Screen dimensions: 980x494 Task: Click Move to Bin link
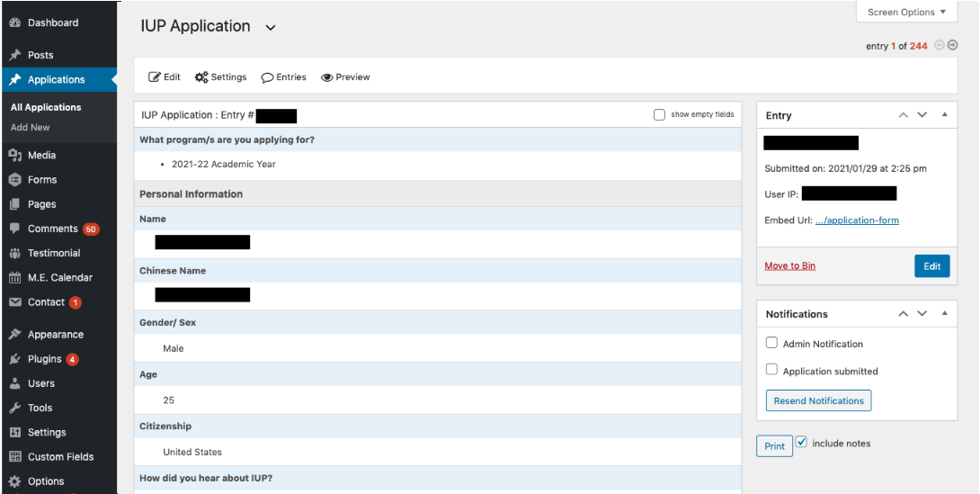click(790, 265)
